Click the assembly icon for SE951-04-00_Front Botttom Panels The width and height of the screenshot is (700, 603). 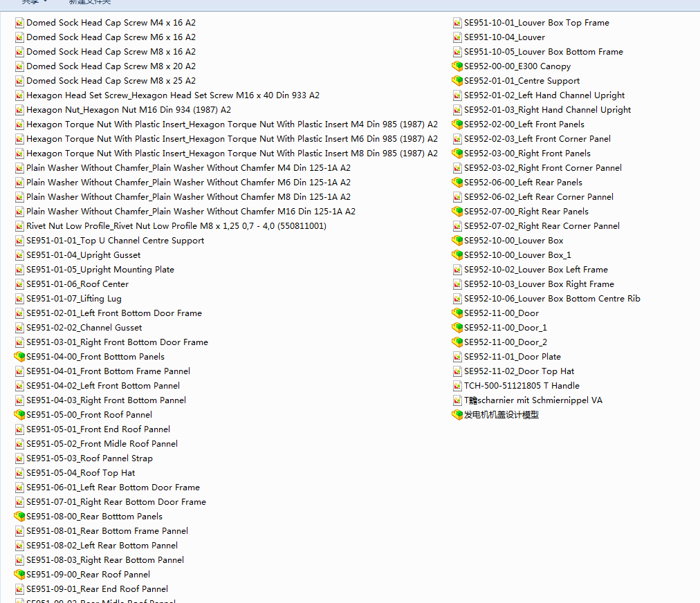19,357
